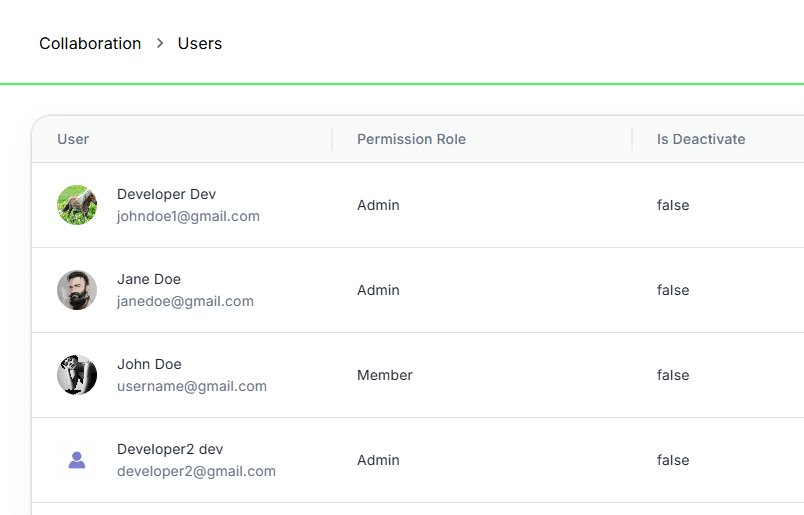This screenshot has height=515, width=804.
Task: Click the Member role of John Doe
Action: click(385, 375)
